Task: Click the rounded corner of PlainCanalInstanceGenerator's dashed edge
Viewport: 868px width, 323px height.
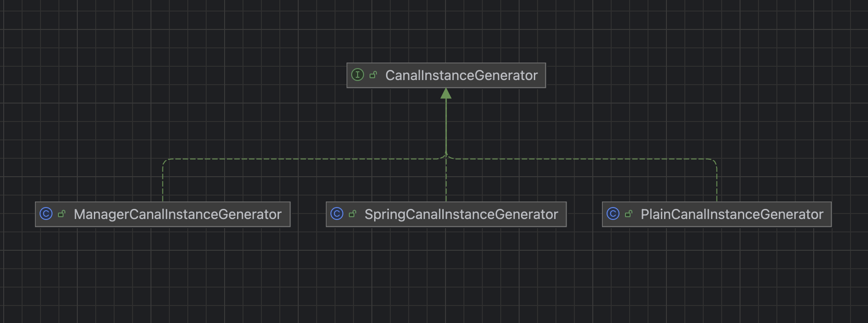Action: (714, 161)
